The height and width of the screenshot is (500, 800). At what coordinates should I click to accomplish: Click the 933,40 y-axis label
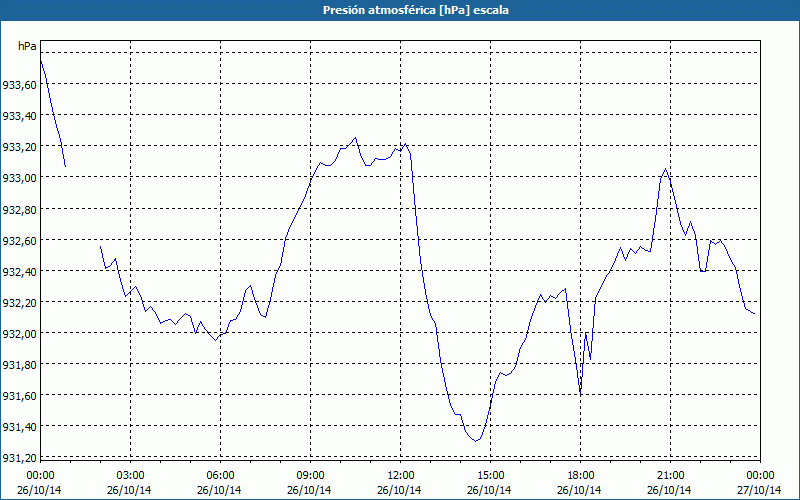click(19, 116)
